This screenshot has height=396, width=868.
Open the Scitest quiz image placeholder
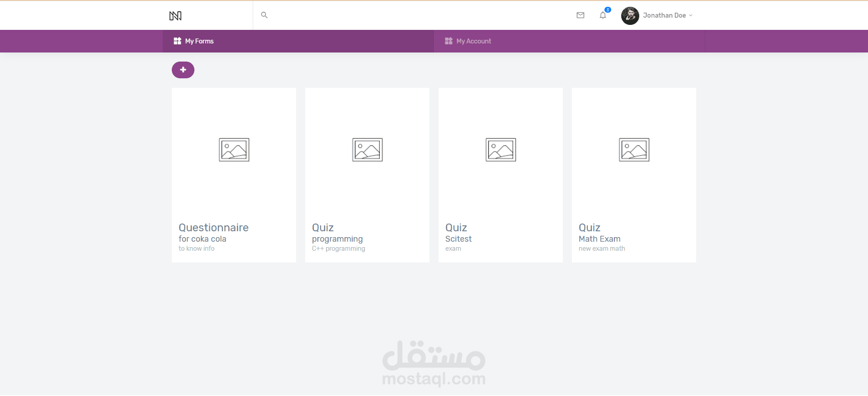pyautogui.click(x=501, y=150)
